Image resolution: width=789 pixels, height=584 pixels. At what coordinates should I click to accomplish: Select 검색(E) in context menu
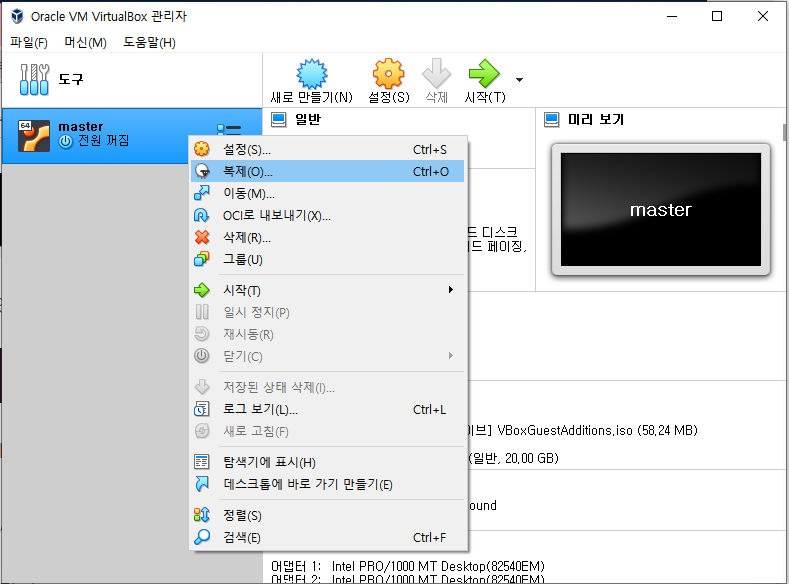coord(328,537)
